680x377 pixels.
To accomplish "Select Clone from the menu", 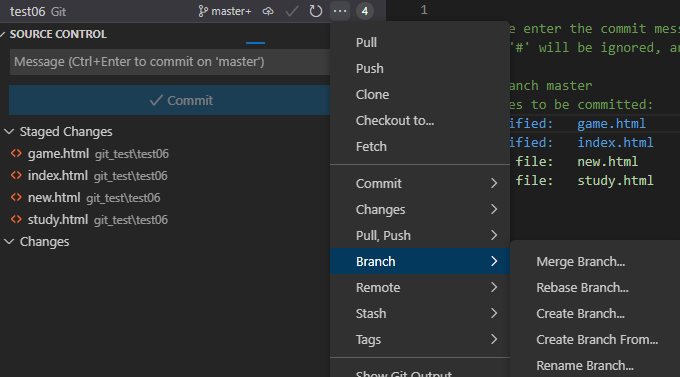I will [419, 95].
